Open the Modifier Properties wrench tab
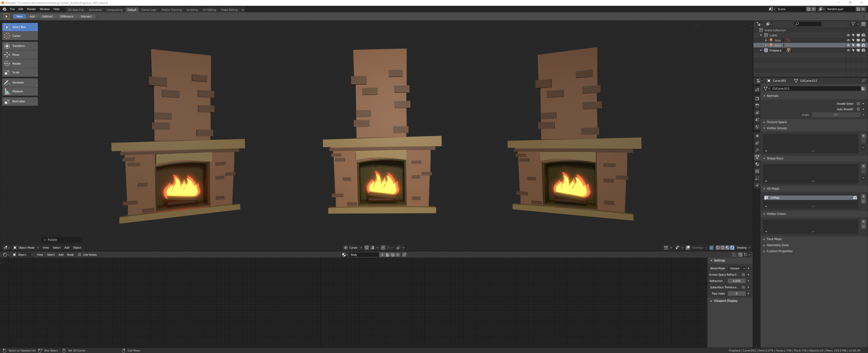 (x=757, y=149)
